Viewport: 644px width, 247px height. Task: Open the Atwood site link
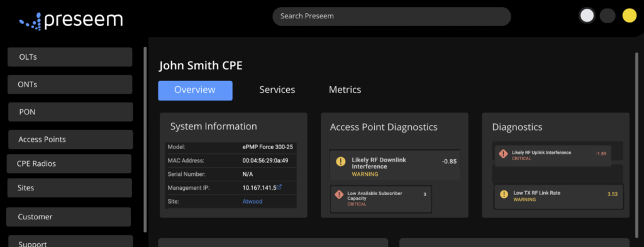coord(252,202)
